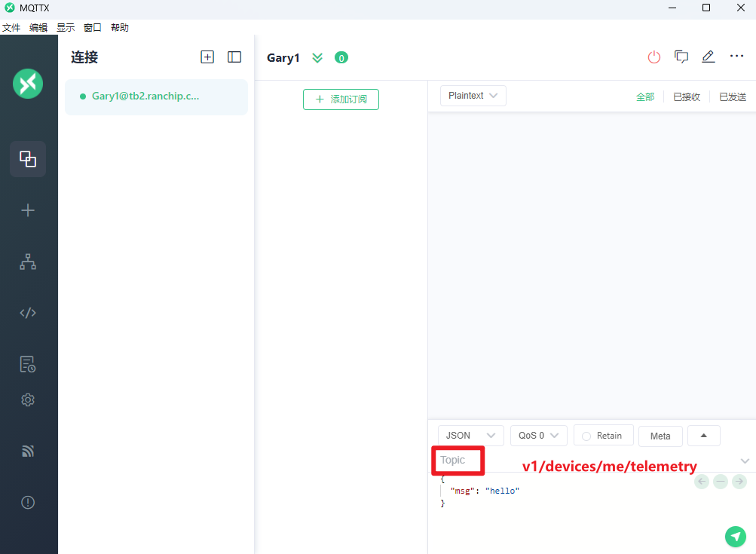Screen dimensions: 756x554
Task: Click the JSON payload editor "msg" line
Action: (485, 491)
